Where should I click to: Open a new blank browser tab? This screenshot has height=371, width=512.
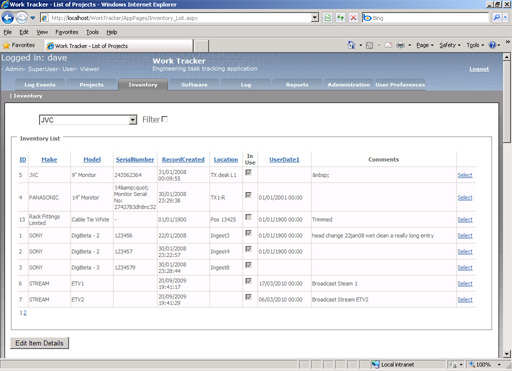click(201, 46)
